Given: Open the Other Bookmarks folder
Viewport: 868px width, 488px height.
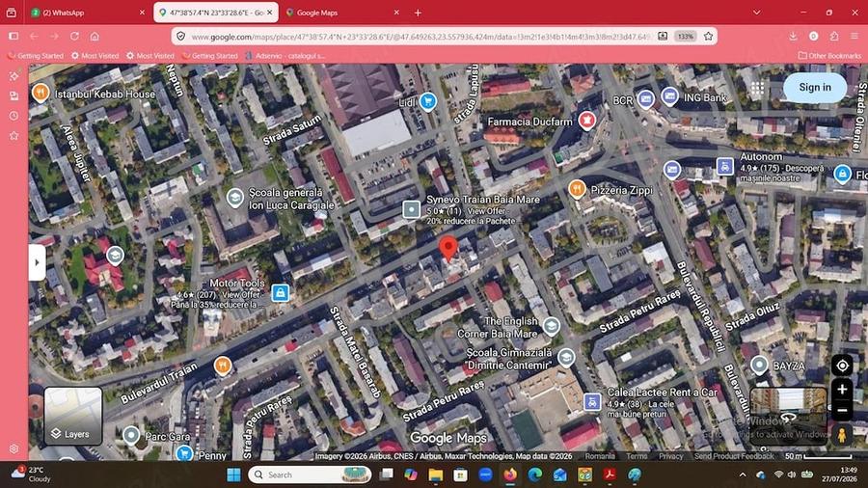Looking at the screenshot, I should 829,56.
